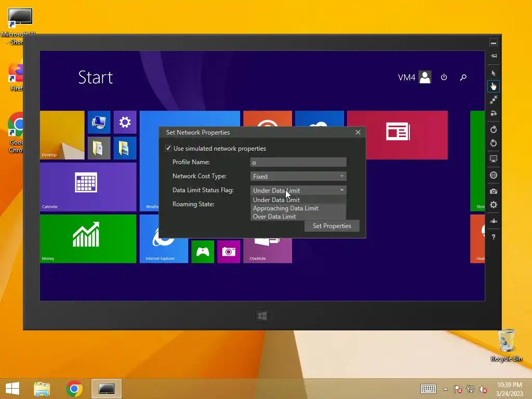Screen dimensions: 532x399
Task: Activate pinch/zoom touch mode
Action: 494,100
